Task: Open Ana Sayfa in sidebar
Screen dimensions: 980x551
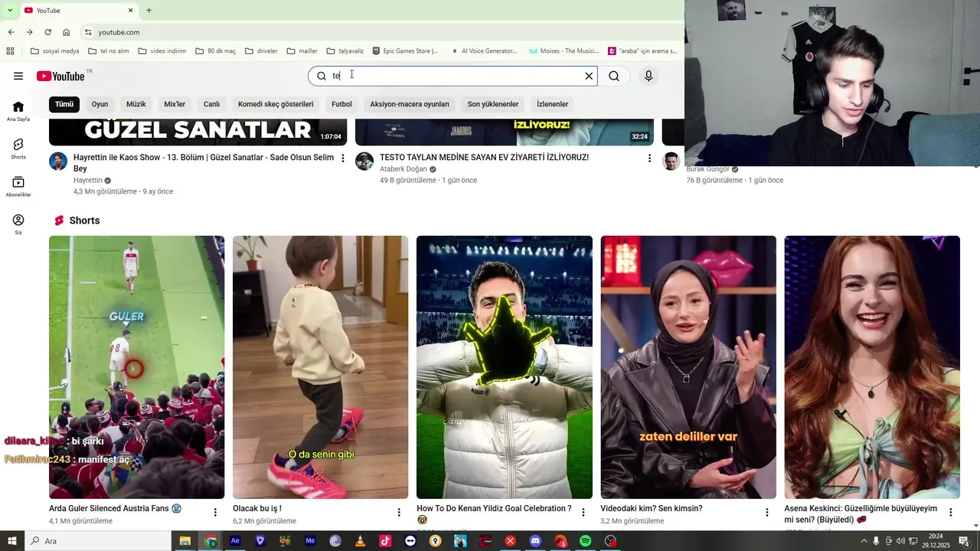Action: point(18,111)
